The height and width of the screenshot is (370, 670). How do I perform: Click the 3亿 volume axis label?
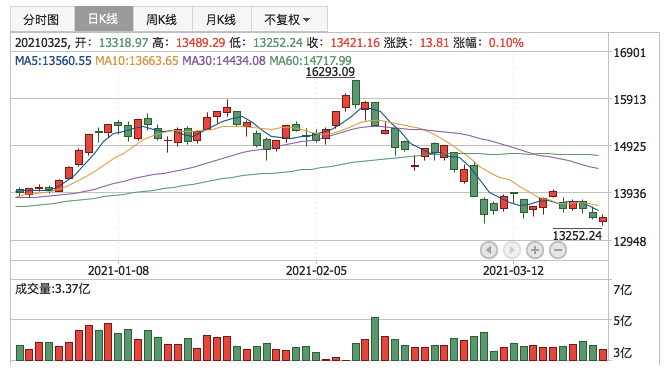[x=622, y=353]
